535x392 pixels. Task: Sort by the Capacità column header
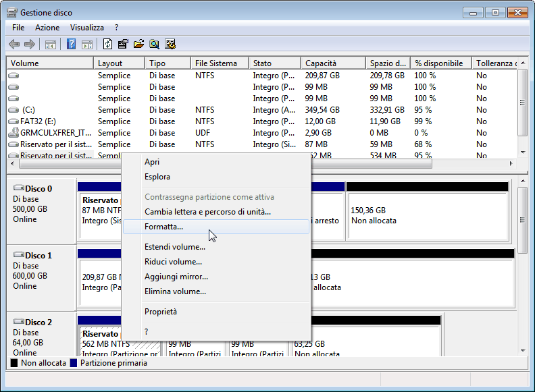pyautogui.click(x=320, y=63)
